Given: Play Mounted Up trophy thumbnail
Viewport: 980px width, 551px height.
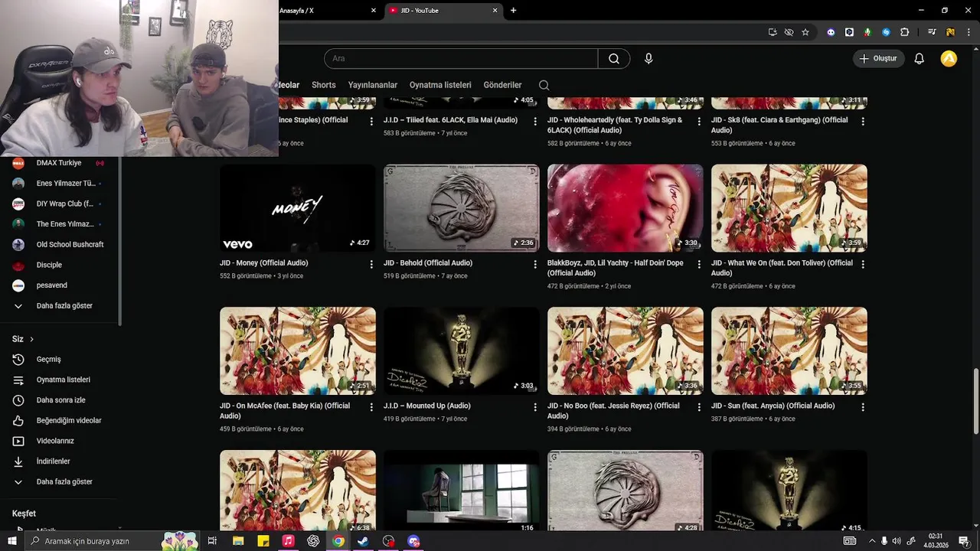Looking at the screenshot, I should pyautogui.click(x=462, y=351).
